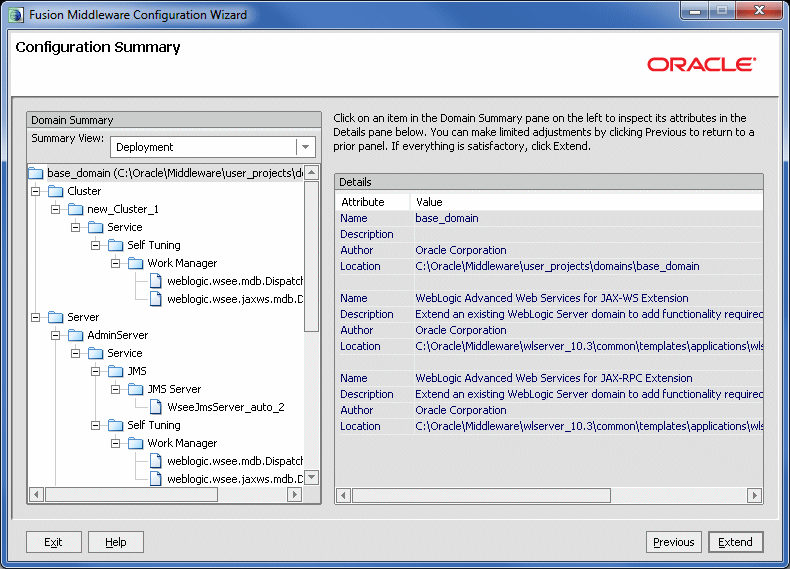Select the AdminServer tree item
790x569 pixels.
click(x=117, y=335)
